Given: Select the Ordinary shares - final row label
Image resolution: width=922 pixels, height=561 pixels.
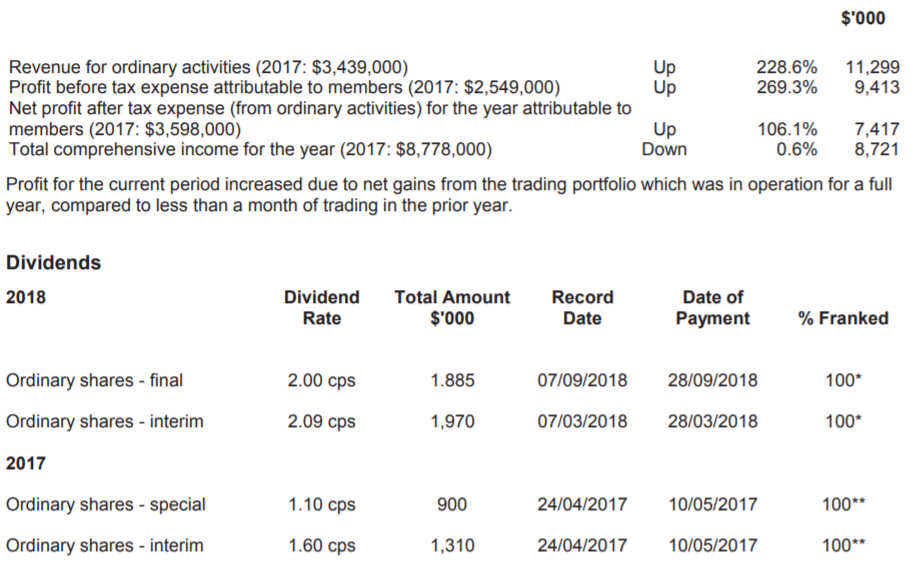Looking at the screenshot, I should coord(94,380).
